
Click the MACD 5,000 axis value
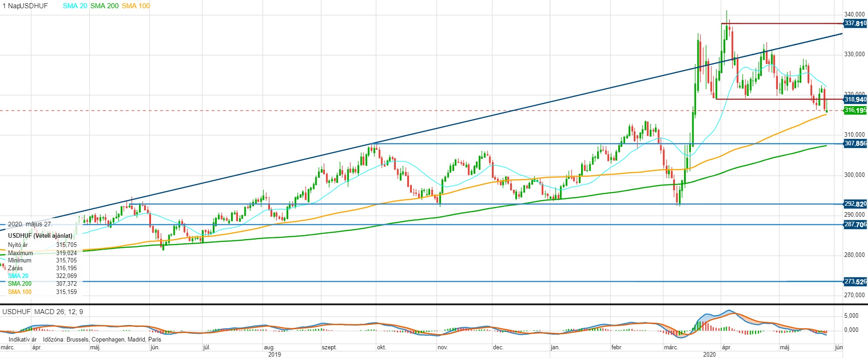pos(851,316)
